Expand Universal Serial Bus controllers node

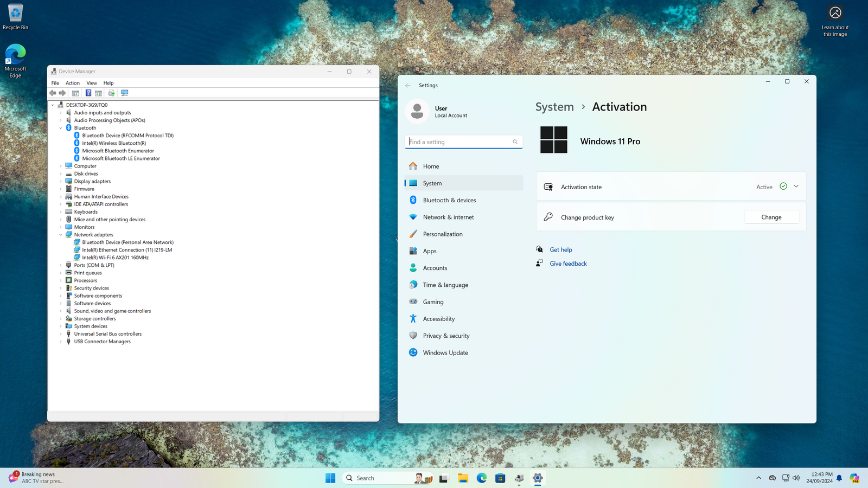(x=61, y=334)
